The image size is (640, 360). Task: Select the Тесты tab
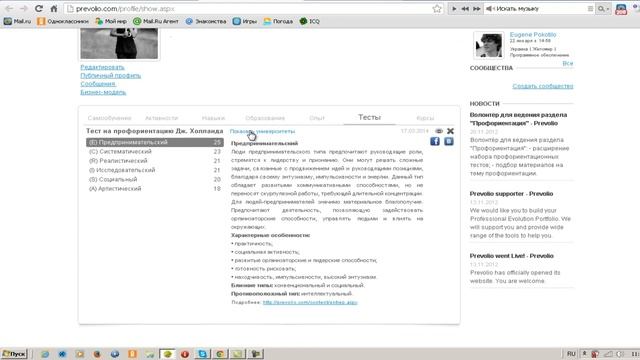[x=369, y=117]
